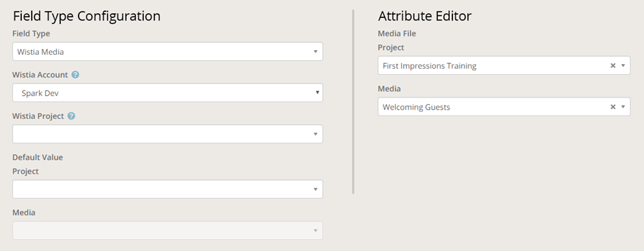
Task: Click the arrow beside Welcoming Guests
Action: pos(623,107)
